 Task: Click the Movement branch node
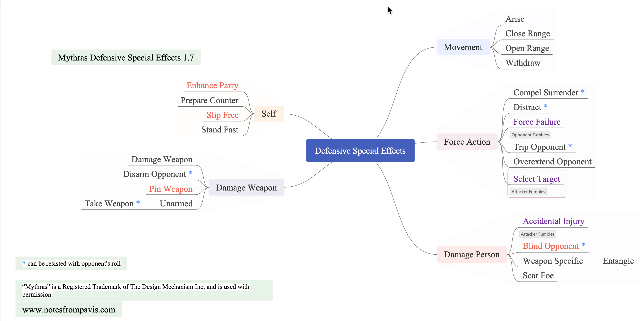point(463,47)
